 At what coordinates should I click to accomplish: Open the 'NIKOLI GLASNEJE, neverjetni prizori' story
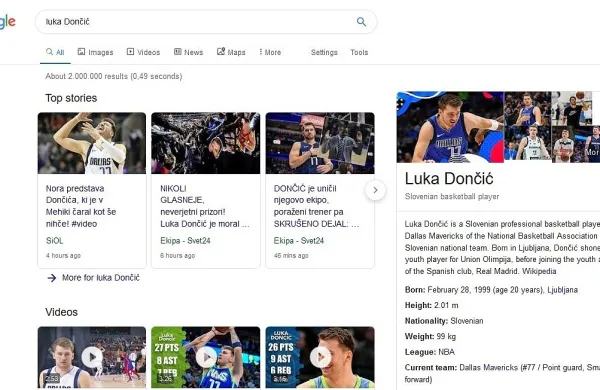pyautogui.click(x=204, y=206)
